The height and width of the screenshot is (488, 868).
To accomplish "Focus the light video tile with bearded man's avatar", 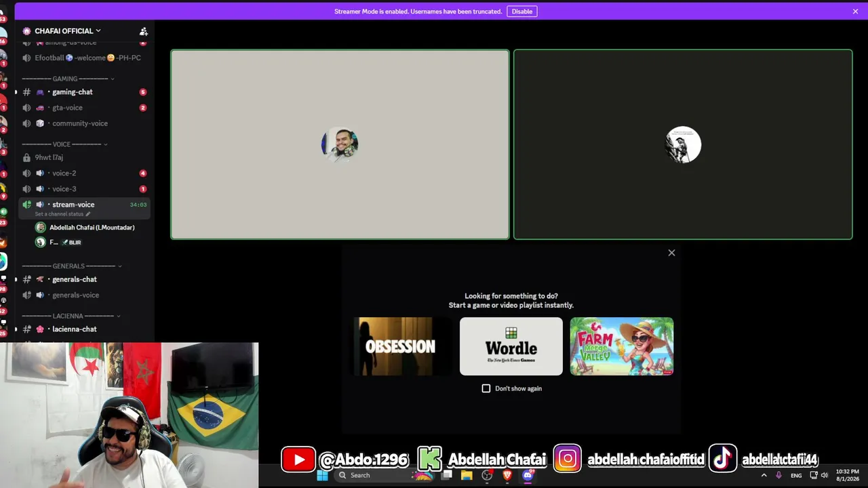I will [x=340, y=144].
